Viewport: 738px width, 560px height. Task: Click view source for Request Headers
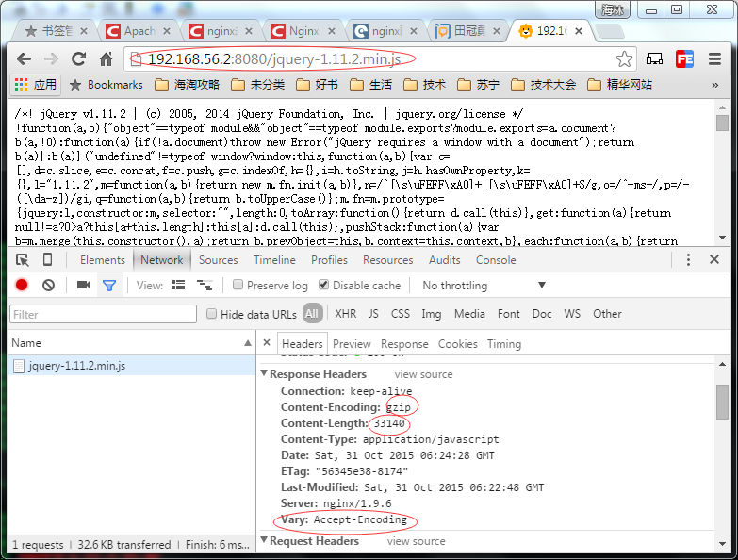416,541
